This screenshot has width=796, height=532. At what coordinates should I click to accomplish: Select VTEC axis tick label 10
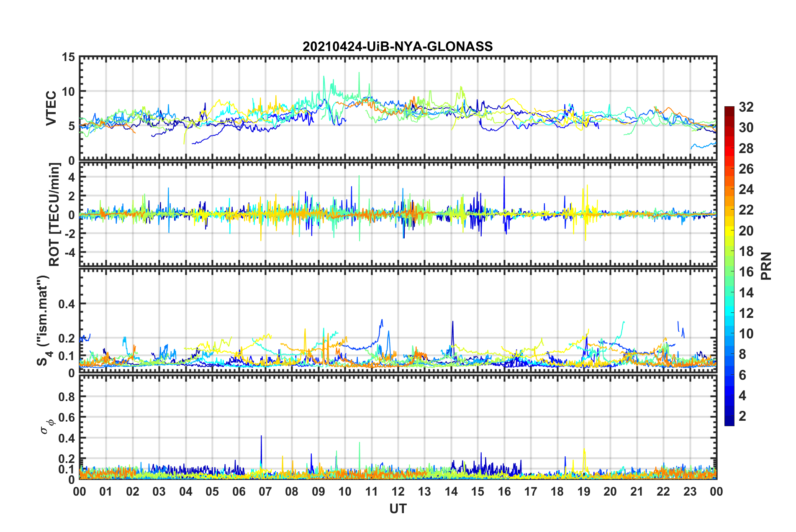click(x=68, y=92)
